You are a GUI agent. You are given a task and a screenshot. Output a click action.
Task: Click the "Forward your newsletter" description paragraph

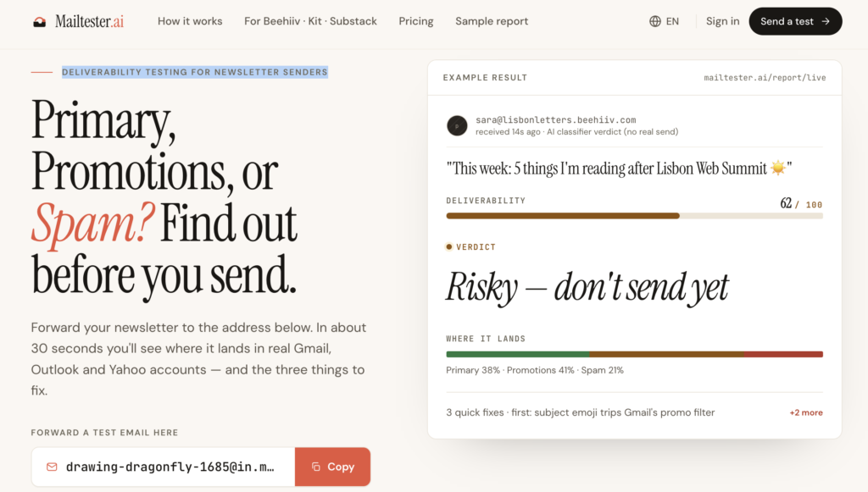point(198,359)
